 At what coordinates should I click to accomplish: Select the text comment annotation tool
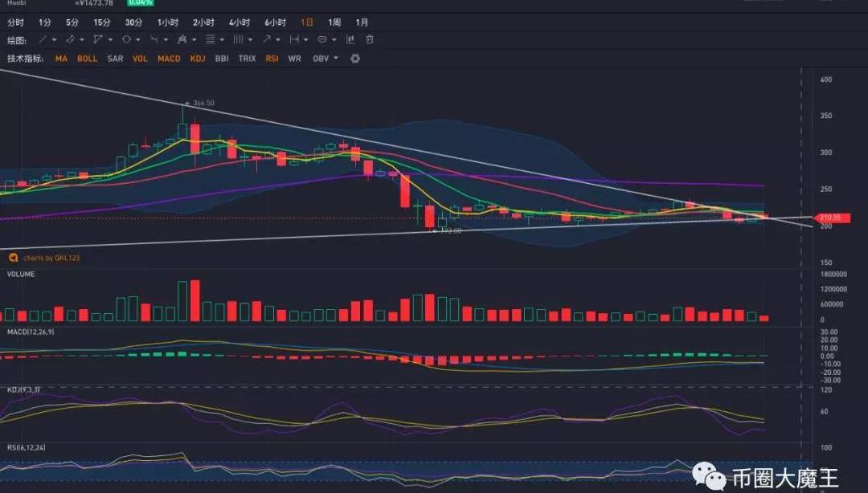click(x=321, y=39)
